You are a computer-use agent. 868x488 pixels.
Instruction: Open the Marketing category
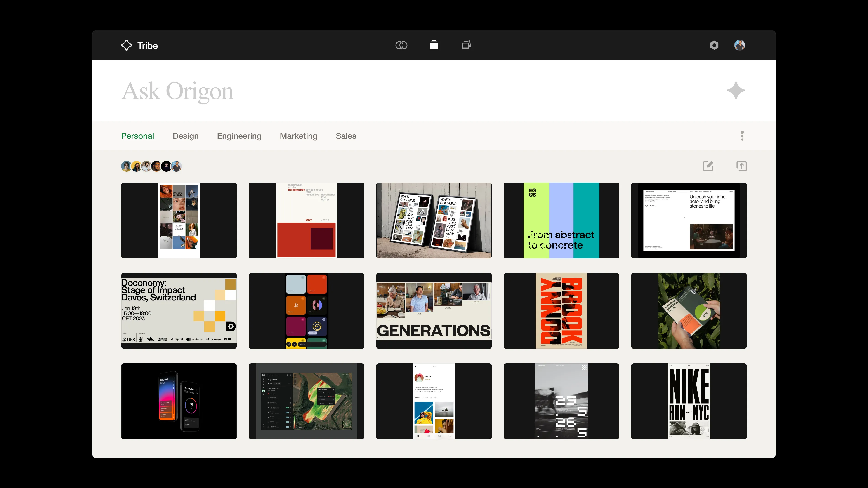point(298,136)
